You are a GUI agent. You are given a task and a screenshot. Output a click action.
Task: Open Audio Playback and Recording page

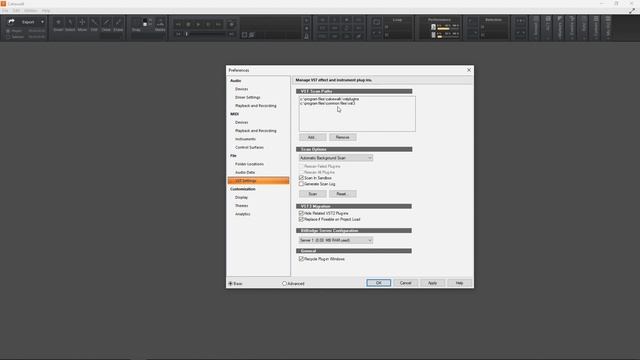[256, 106]
